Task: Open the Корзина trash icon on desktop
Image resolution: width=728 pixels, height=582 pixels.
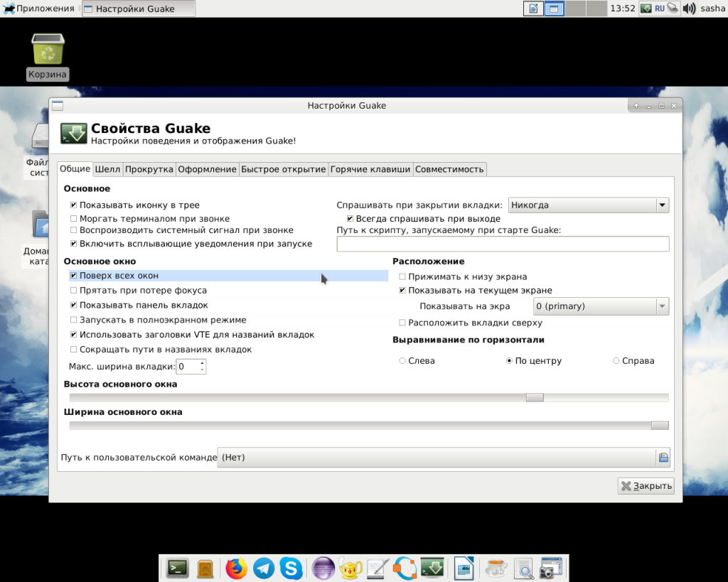Action: (48, 51)
